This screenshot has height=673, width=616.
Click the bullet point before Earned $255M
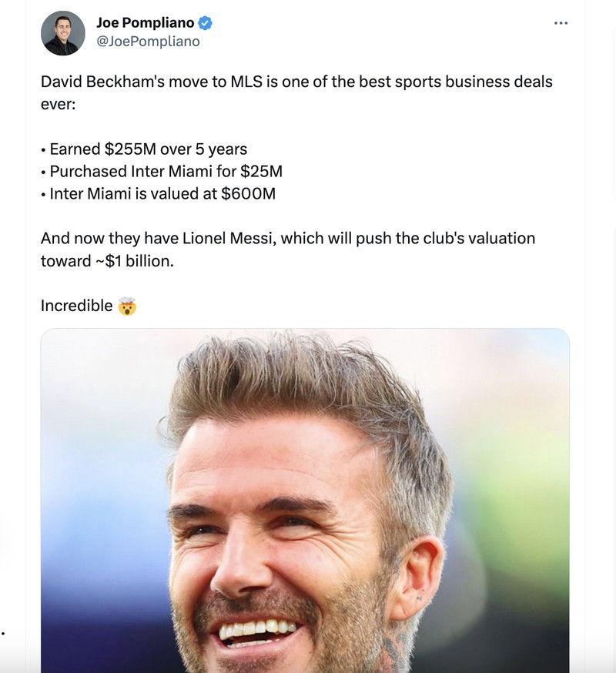tap(44, 149)
